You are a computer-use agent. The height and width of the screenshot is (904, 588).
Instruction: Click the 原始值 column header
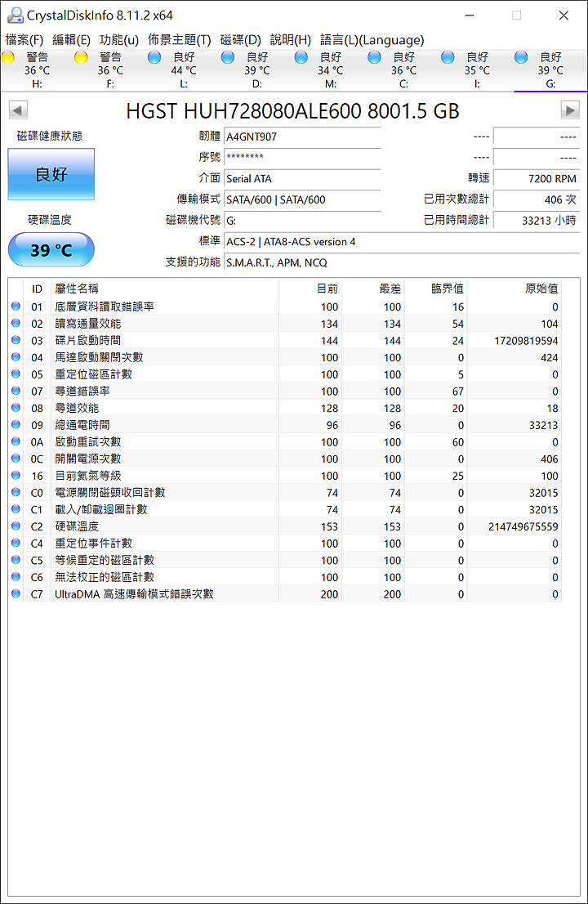tap(514, 289)
